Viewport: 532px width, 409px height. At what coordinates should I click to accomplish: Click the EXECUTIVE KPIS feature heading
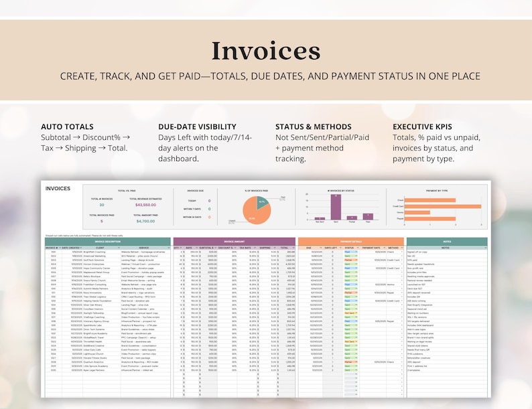click(x=422, y=127)
